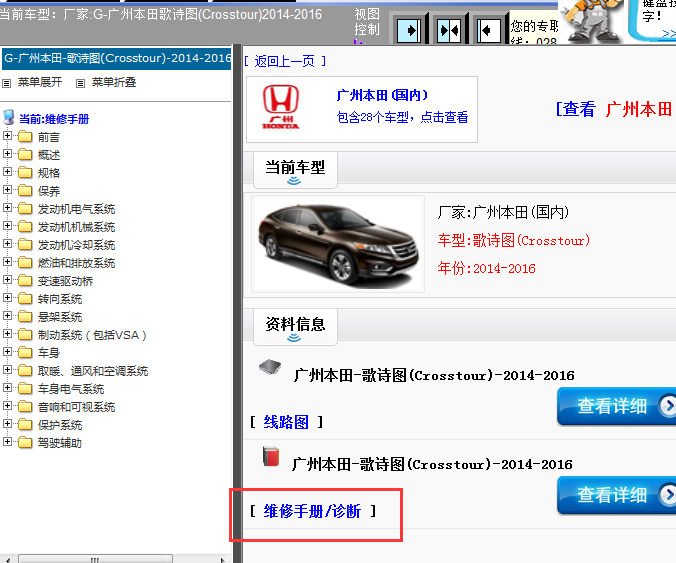This screenshot has height=563, width=676.
Task: Click the folder icon for 保护系统
Action: click(25, 425)
